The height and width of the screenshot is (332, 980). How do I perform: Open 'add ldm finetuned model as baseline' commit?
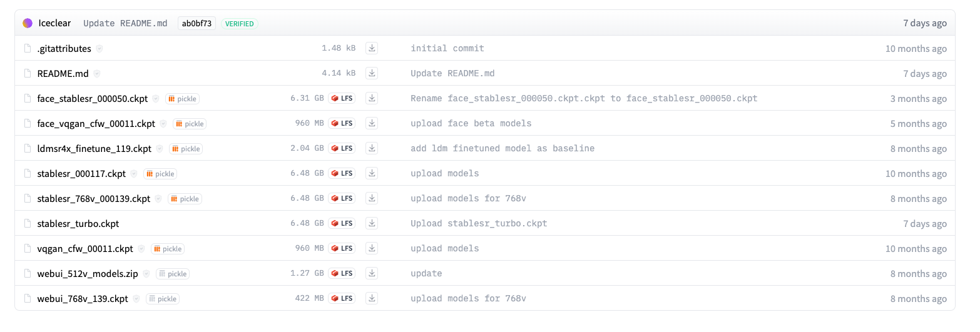click(x=503, y=148)
